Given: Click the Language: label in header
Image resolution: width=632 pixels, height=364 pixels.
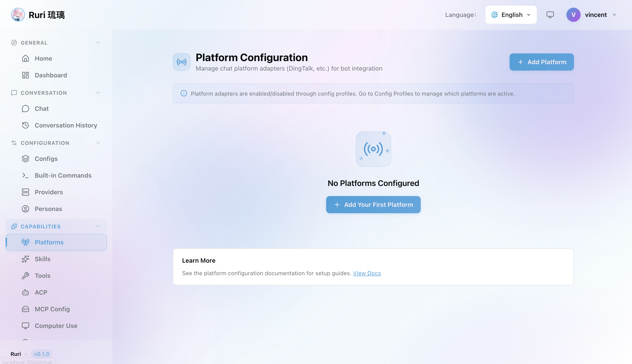Looking at the screenshot, I should pos(460,15).
